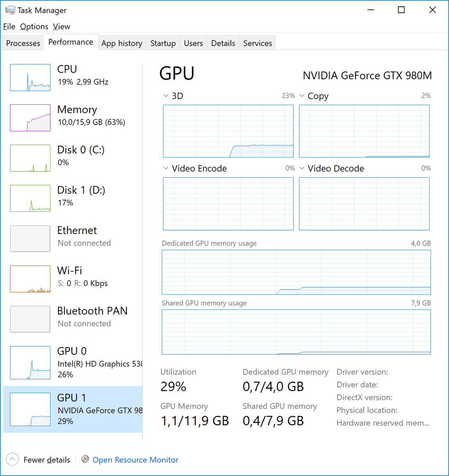Select the Disk 0 (C:) graph thumbnail
Viewport: 449px width, 476px height.
(30, 158)
